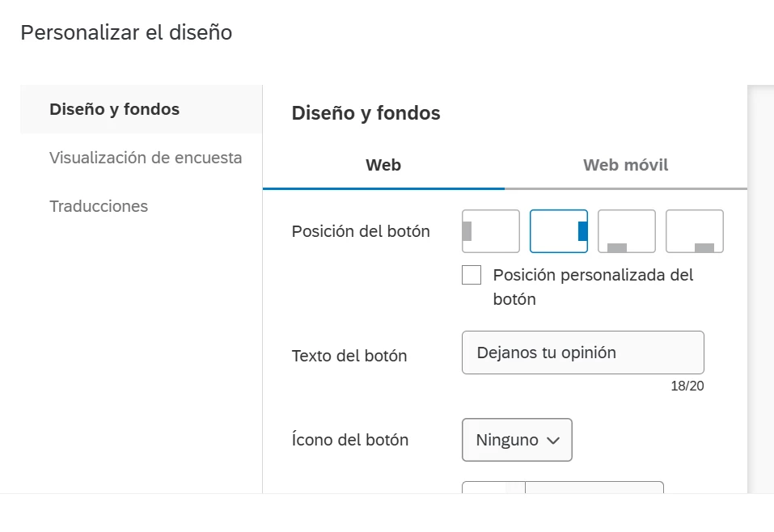This screenshot has width=774, height=532.
Task: Switch to the Web móvil tab
Action: point(626,165)
